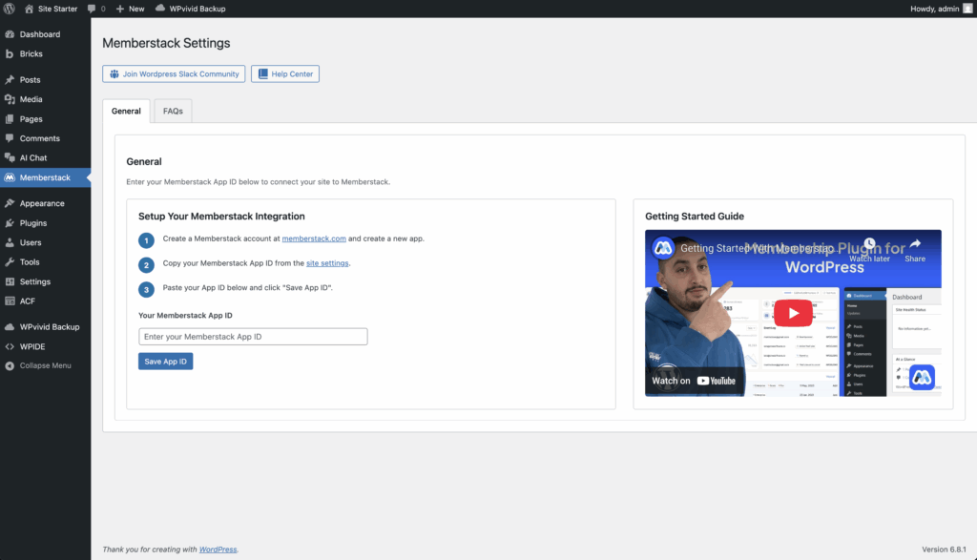Viewport: 977px width, 560px height.
Task: Open WPvivid Backup from the top bar
Action: click(191, 9)
